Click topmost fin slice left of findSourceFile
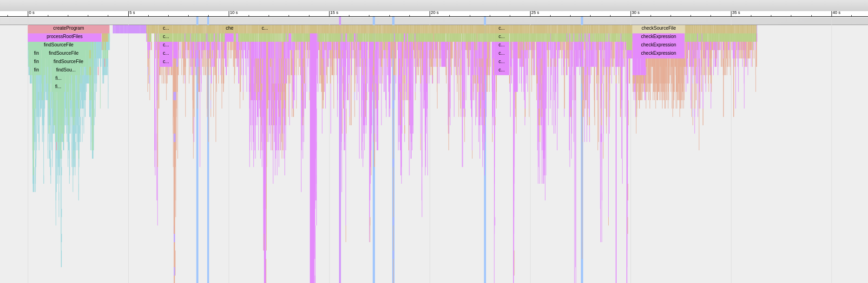Screen dimensions: 868x283 coord(36,54)
